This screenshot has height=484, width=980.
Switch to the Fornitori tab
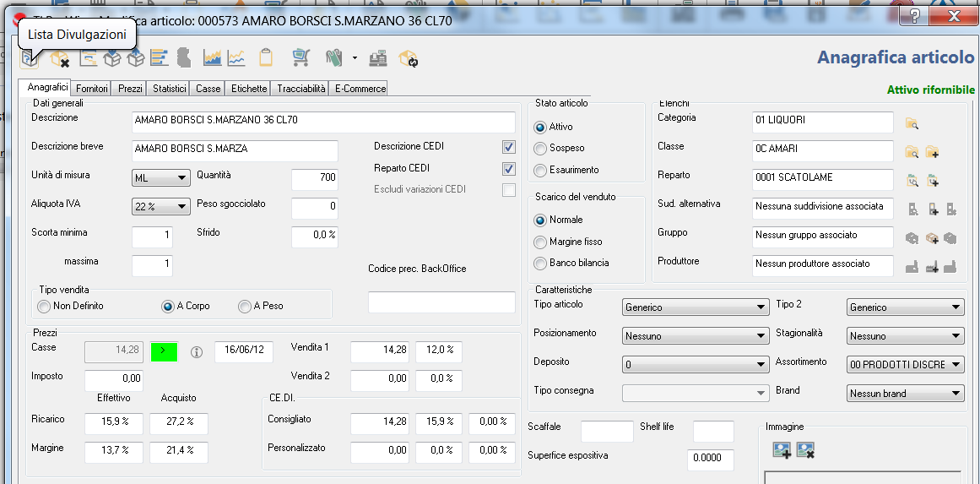91,88
